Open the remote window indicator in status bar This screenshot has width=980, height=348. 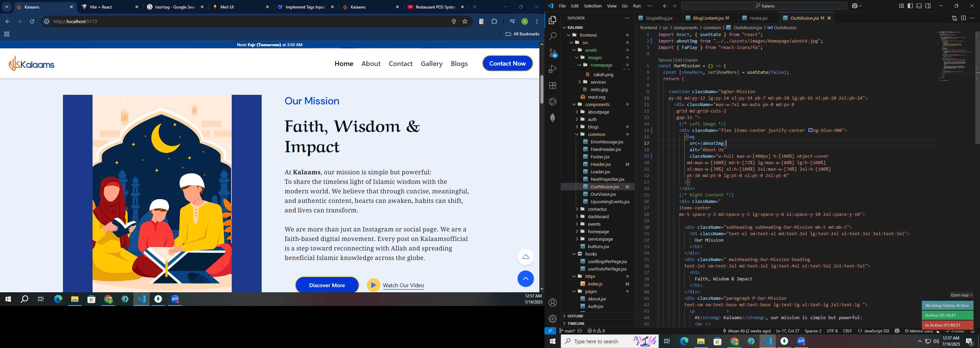(x=550, y=331)
